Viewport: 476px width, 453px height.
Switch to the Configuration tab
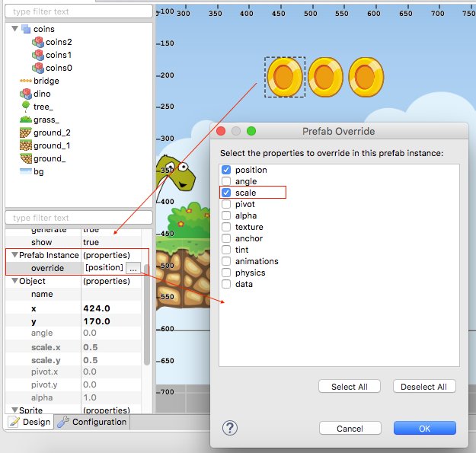[x=92, y=422]
